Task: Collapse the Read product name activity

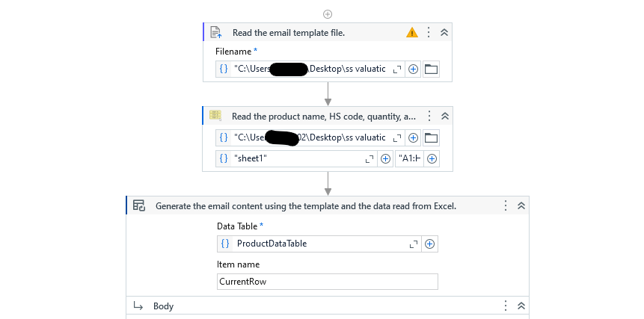Action: (x=444, y=116)
